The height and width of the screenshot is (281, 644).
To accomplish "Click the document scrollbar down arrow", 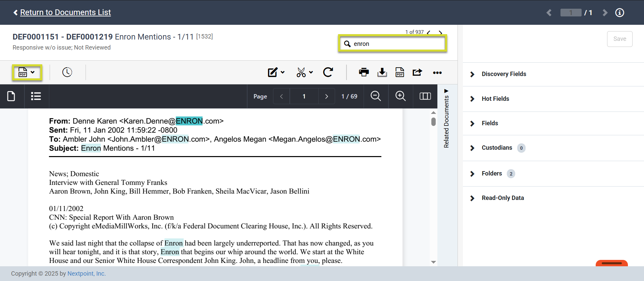I will pos(433,262).
